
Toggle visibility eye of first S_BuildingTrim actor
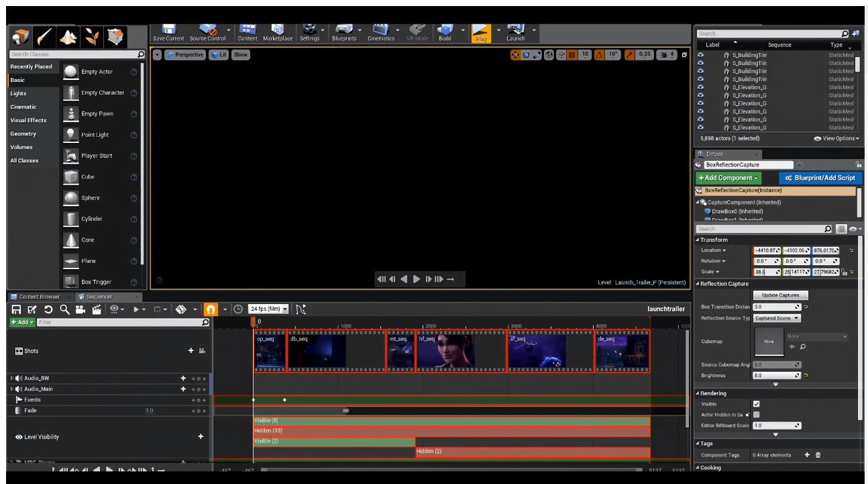click(x=701, y=55)
